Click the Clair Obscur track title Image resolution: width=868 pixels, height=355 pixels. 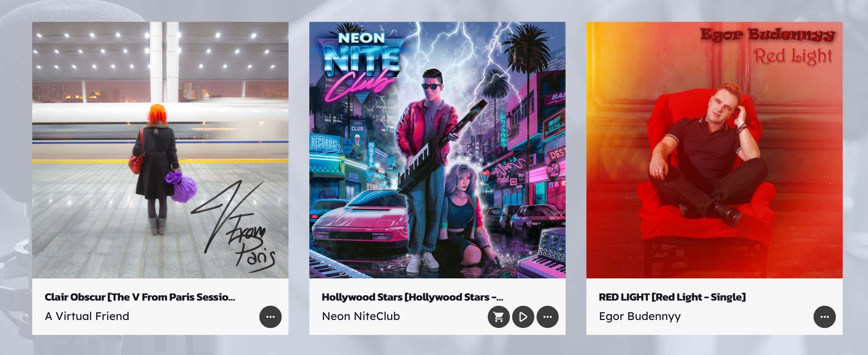[140, 297]
